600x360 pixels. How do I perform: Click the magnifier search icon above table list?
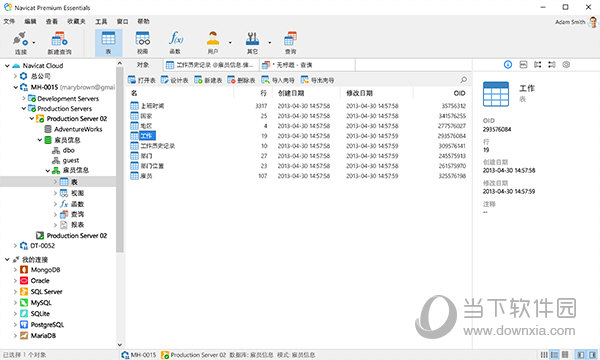[463, 80]
